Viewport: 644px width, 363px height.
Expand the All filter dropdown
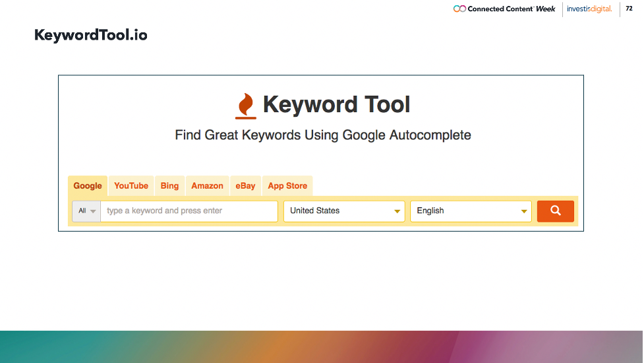pyautogui.click(x=87, y=211)
